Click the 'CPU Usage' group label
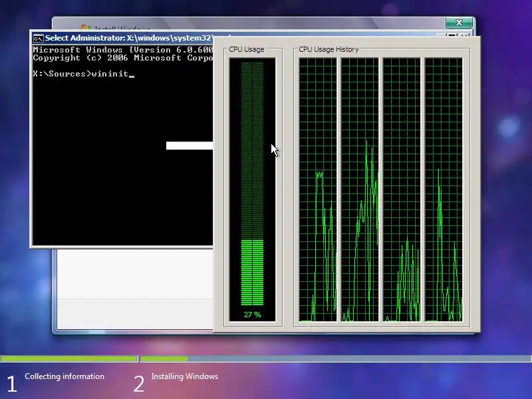Image resolution: width=532 pixels, height=399 pixels. (246, 49)
